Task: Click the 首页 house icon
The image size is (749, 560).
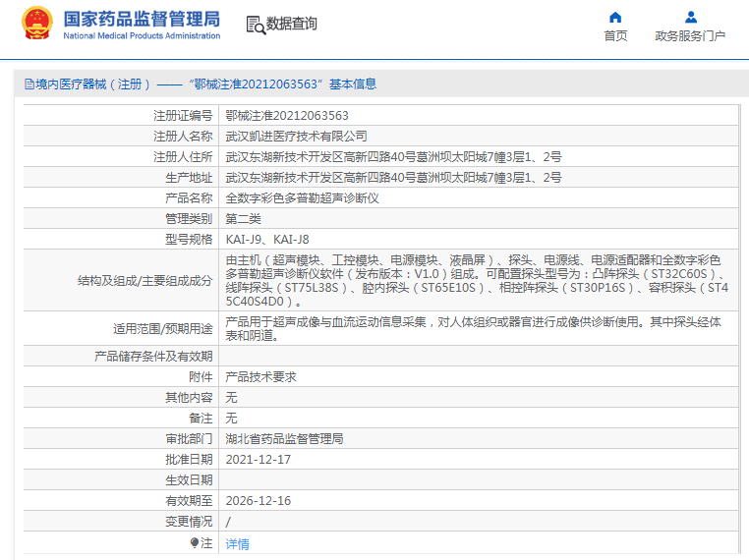Action: click(615, 17)
